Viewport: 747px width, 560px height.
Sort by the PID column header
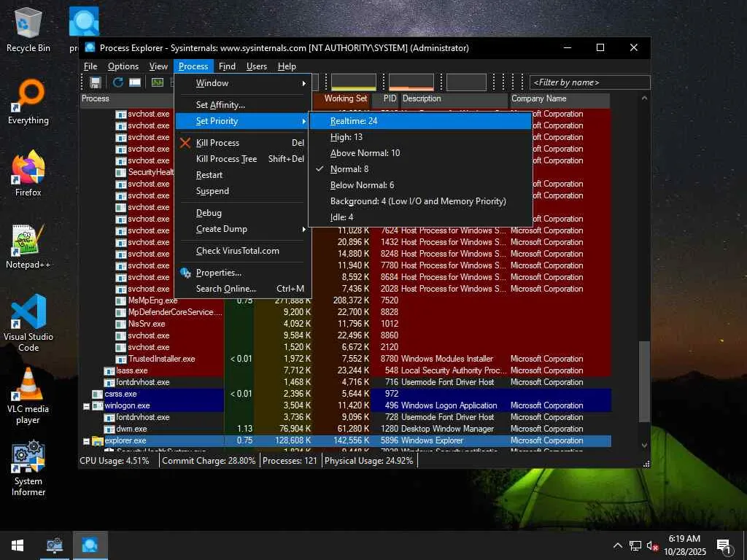[x=385, y=98]
